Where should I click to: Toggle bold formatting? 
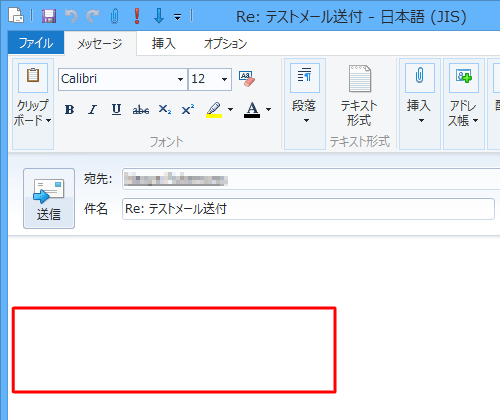pyautogui.click(x=69, y=110)
